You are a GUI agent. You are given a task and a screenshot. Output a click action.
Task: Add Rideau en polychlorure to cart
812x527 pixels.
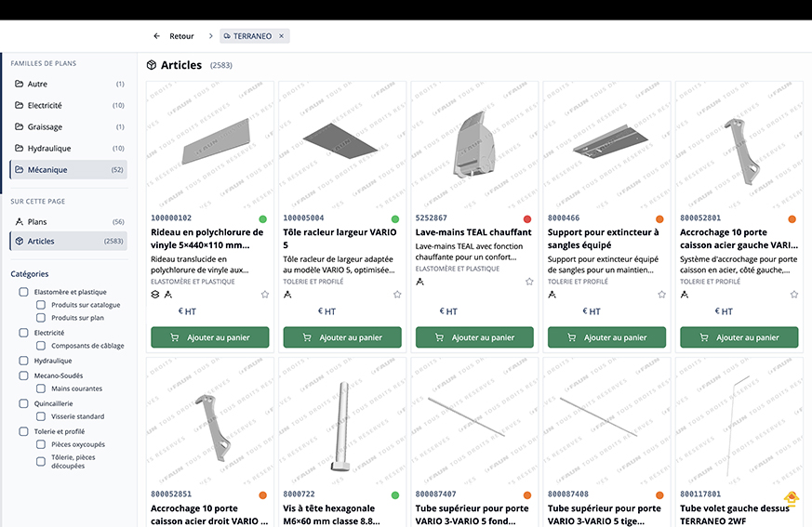point(209,337)
